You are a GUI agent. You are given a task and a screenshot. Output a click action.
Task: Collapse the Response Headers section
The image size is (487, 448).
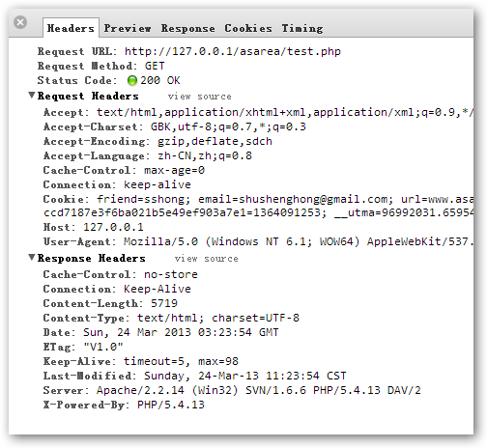click(x=32, y=258)
